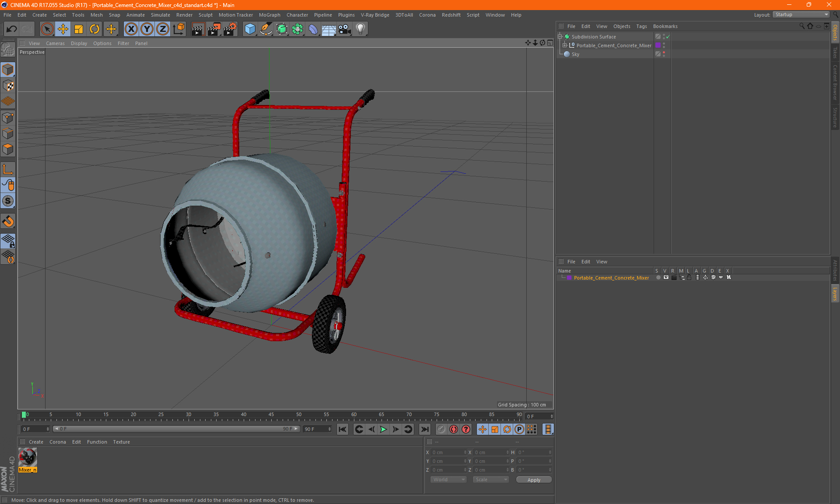Toggle the Sky visibility dots
This screenshot has width=840, height=504.
pyautogui.click(x=664, y=54)
